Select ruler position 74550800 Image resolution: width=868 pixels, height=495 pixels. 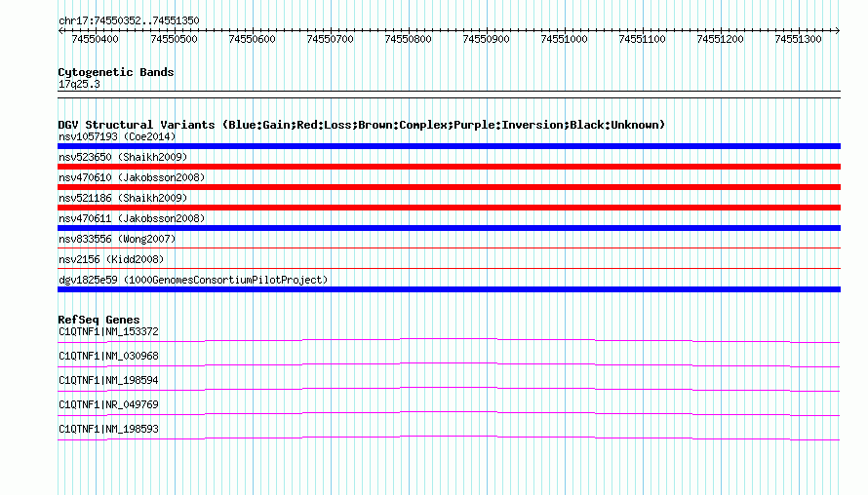click(408, 39)
